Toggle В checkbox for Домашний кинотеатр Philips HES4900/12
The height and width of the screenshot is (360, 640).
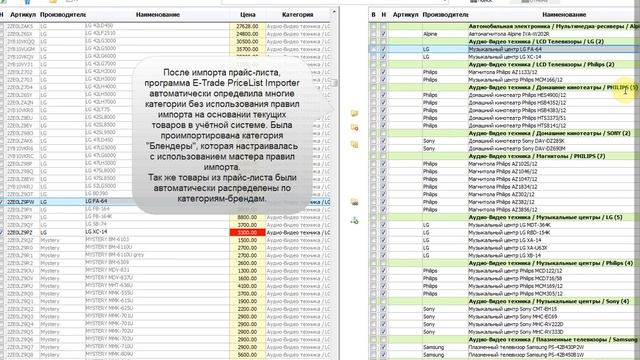point(373,95)
